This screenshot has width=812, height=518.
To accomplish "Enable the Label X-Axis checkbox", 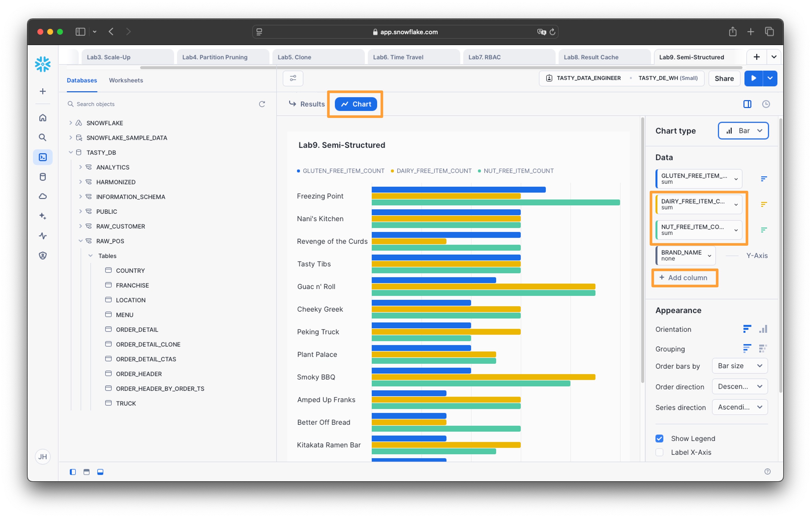I will tap(659, 452).
